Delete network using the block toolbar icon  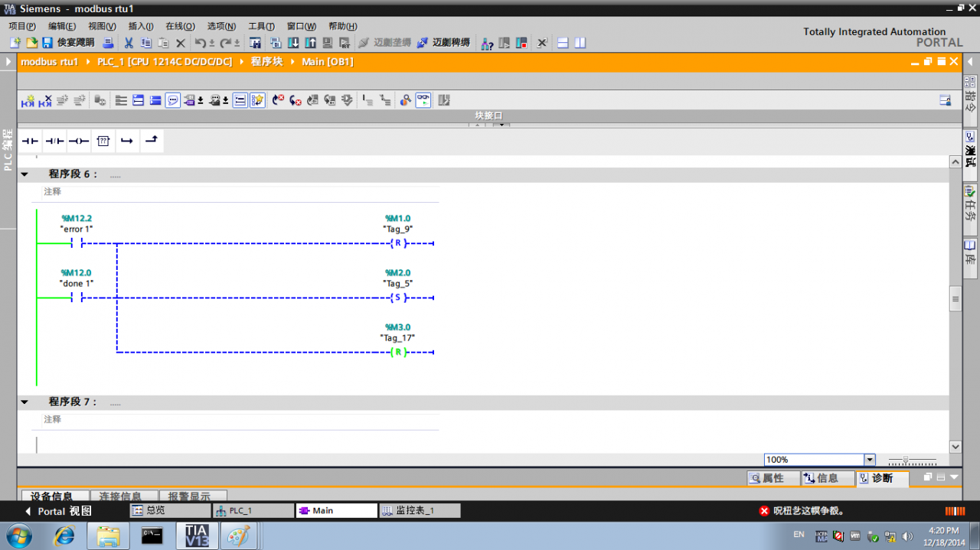pyautogui.click(x=45, y=100)
